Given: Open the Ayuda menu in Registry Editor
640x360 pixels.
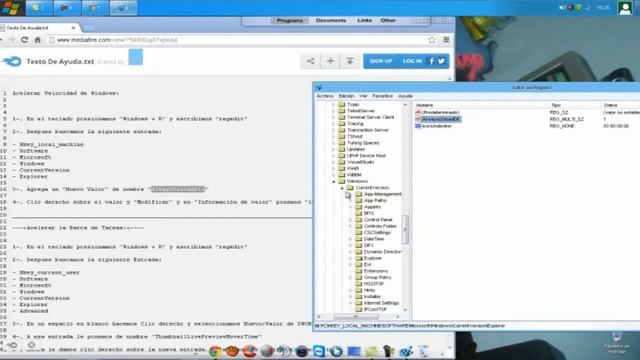Looking at the screenshot, I should [x=405, y=96].
